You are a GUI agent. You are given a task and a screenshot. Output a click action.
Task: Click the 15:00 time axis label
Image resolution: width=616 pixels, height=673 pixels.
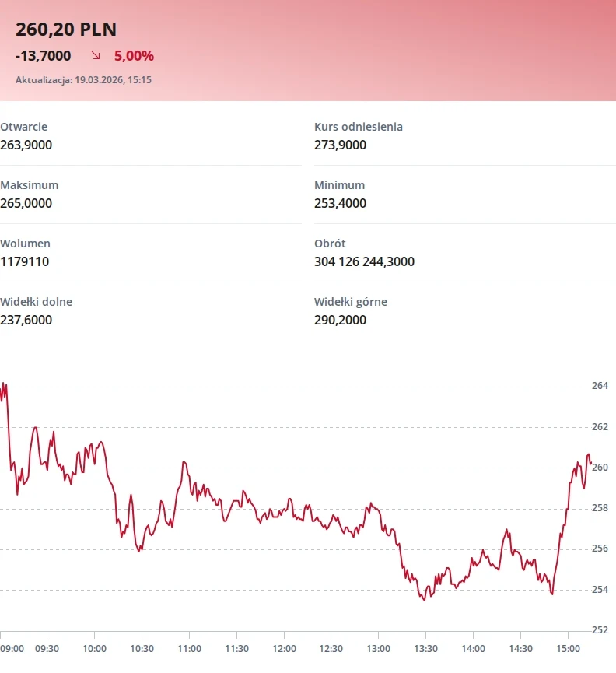click(568, 648)
